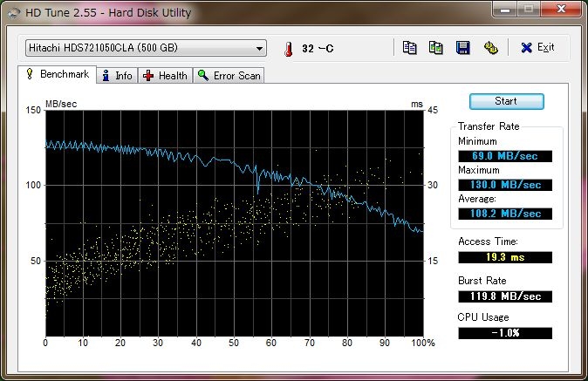
Task: Open the Info tab
Action: point(116,76)
